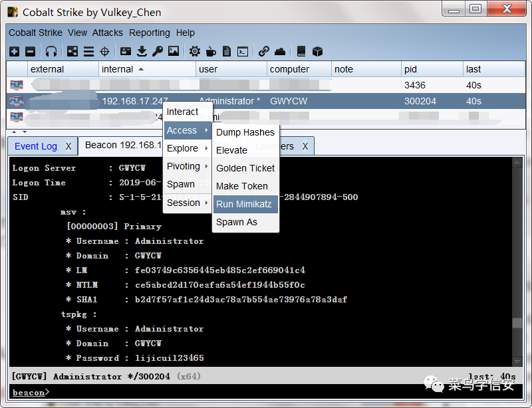
Task: Click the chain link host file icon
Action: (263, 52)
